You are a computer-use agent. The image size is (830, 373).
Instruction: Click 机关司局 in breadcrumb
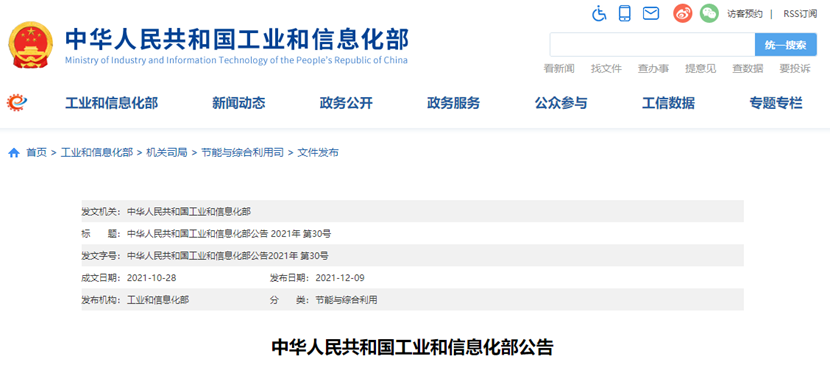167,153
